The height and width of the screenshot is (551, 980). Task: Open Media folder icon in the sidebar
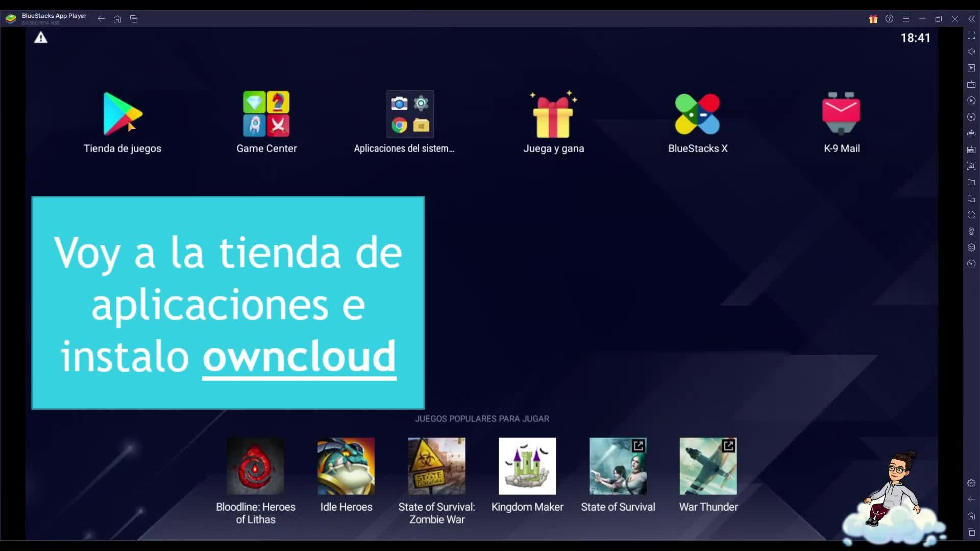(971, 182)
